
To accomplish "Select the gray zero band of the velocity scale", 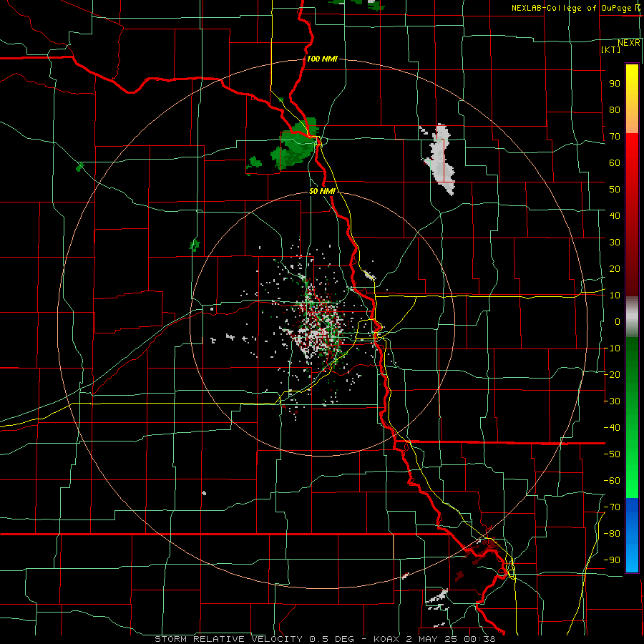I will coord(632,317).
